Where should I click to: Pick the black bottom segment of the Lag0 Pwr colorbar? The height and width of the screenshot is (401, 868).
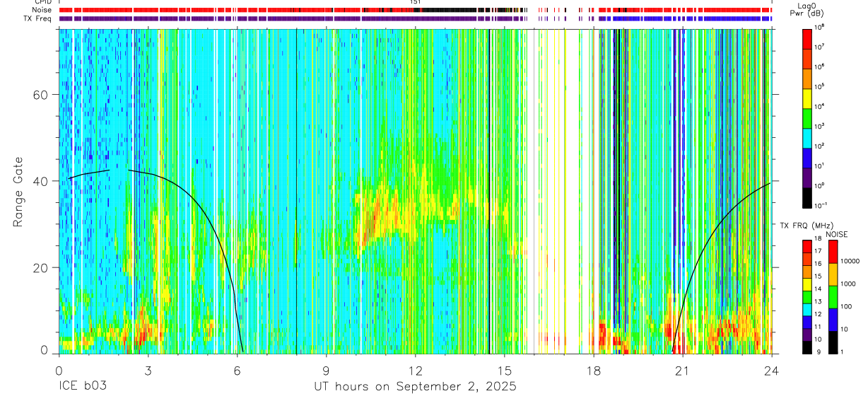(807, 197)
